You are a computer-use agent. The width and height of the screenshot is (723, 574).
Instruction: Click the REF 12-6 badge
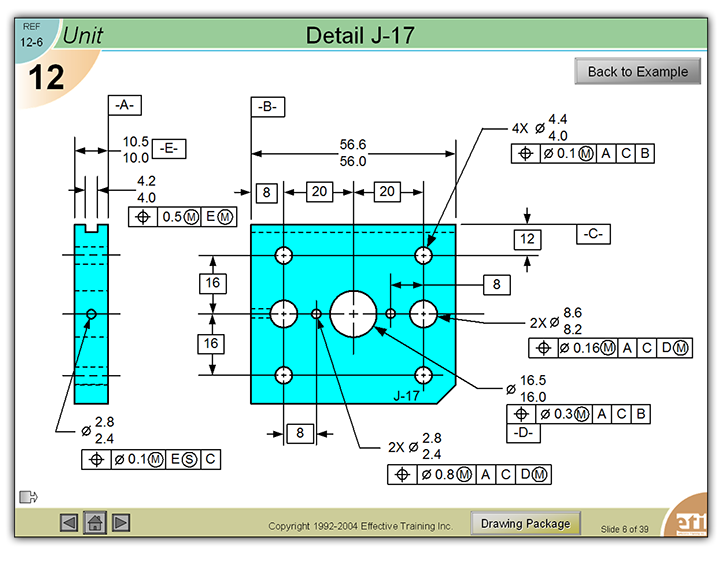pyautogui.click(x=31, y=36)
